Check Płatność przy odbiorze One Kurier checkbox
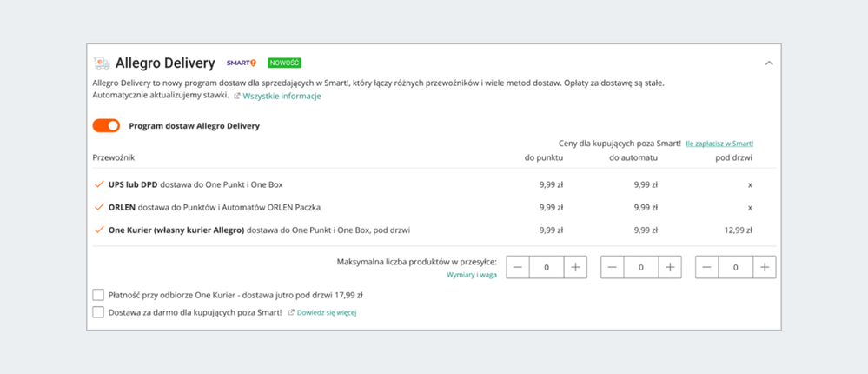The height and width of the screenshot is (374, 868). pyautogui.click(x=99, y=295)
